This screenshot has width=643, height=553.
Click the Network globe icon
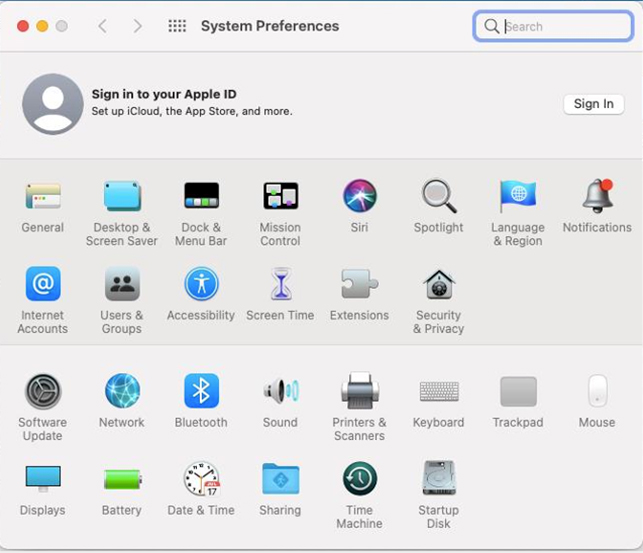click(x=122, y=391)
